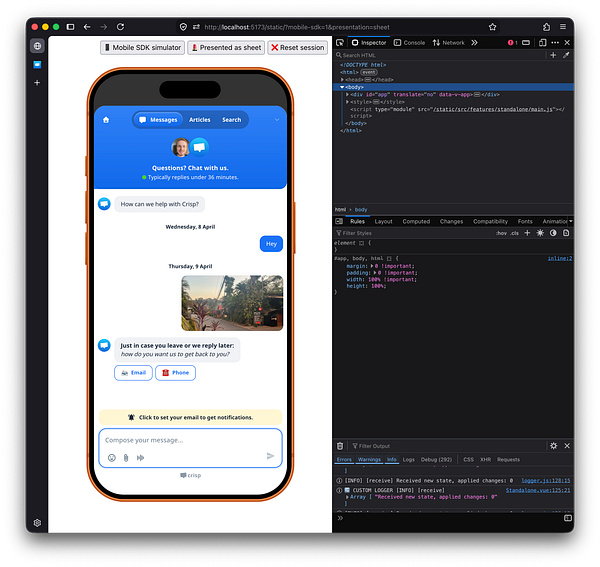Show more DevTools tools chevron

click(x=474, y=42)
